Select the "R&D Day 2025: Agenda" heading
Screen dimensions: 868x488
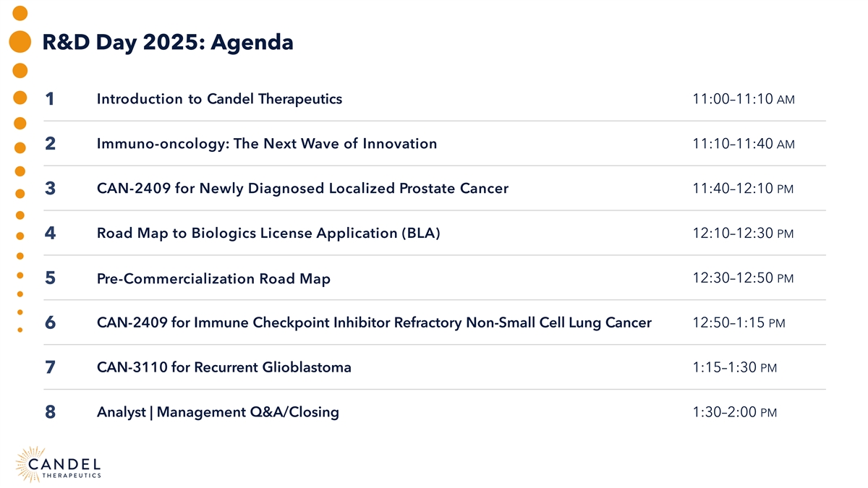tap(168, 43)
